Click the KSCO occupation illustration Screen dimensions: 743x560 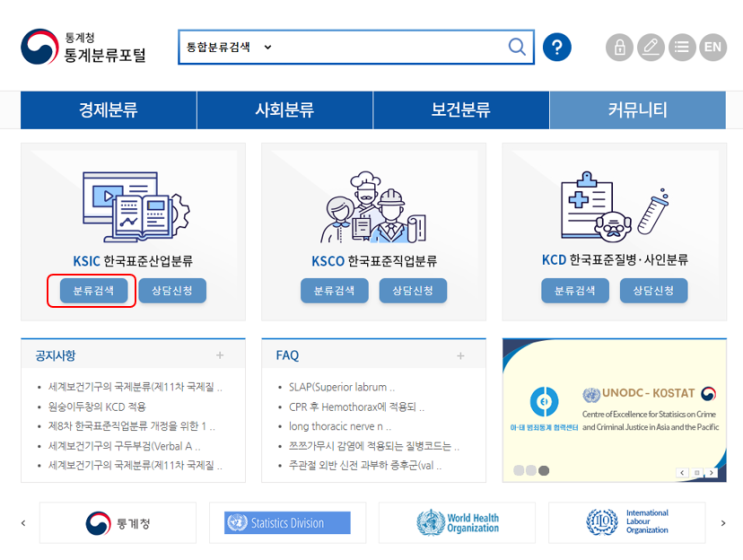(374, 208)
